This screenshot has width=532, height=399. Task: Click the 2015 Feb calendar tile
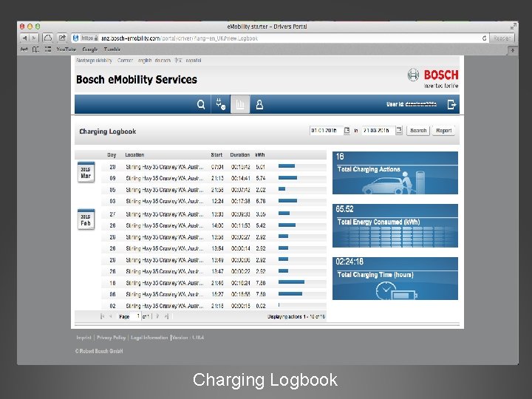pyautogui.click(x=86, y=219)
